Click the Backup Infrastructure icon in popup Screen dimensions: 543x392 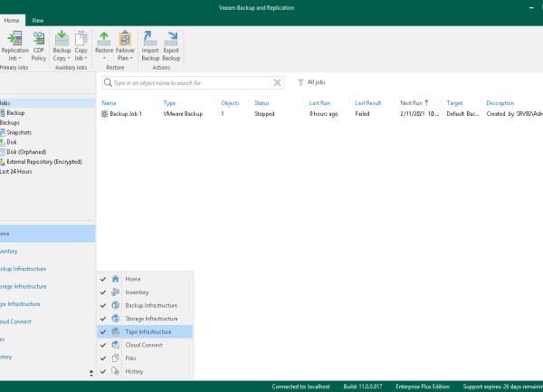116,305
